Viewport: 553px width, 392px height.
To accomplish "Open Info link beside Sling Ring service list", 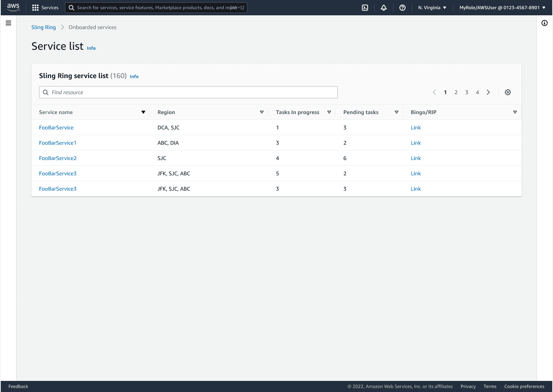I will coord(134,77).
